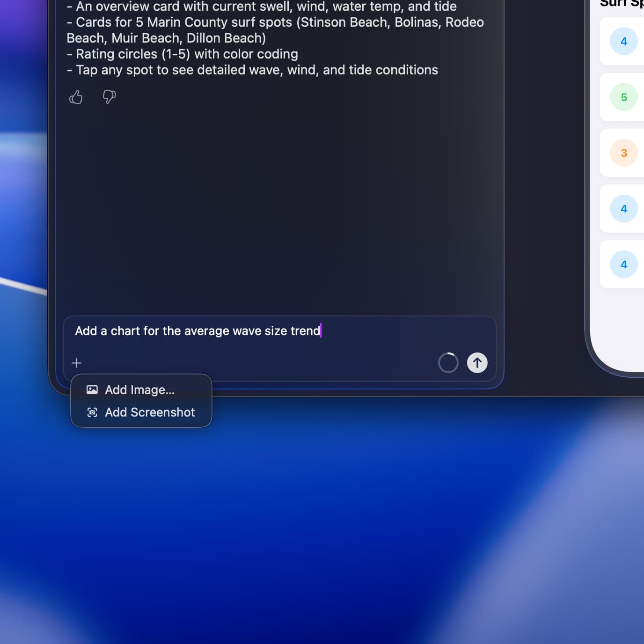Click the circular loading spinner
Screen dimensions: 644x644
pos(448,363)
